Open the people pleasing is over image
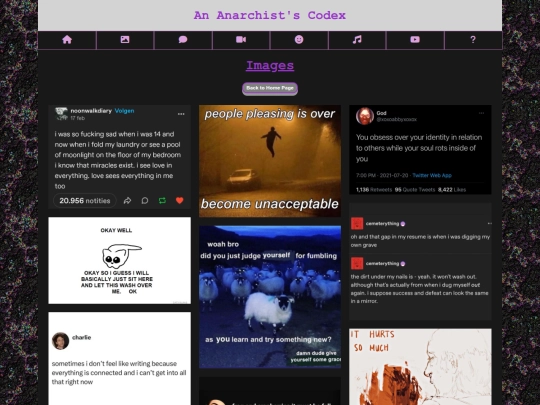Image resolution: width=540 pixels, height=405 pixels. (x=270, y=161)
